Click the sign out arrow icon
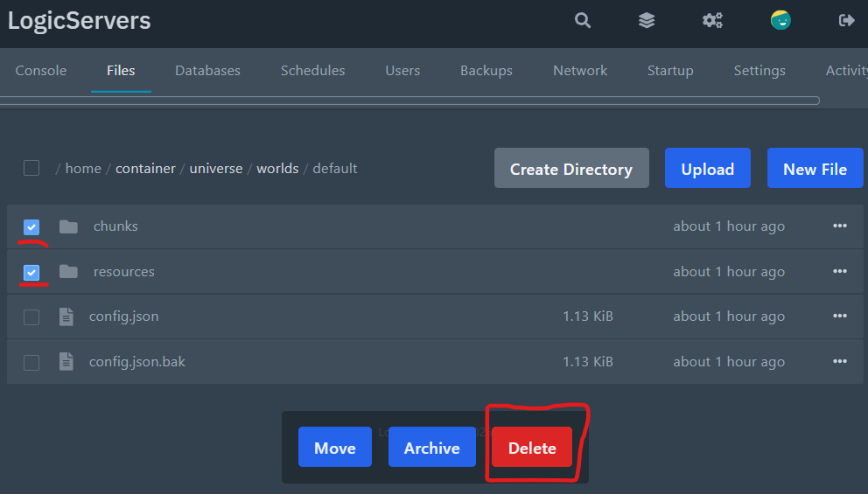 point(846,20)
